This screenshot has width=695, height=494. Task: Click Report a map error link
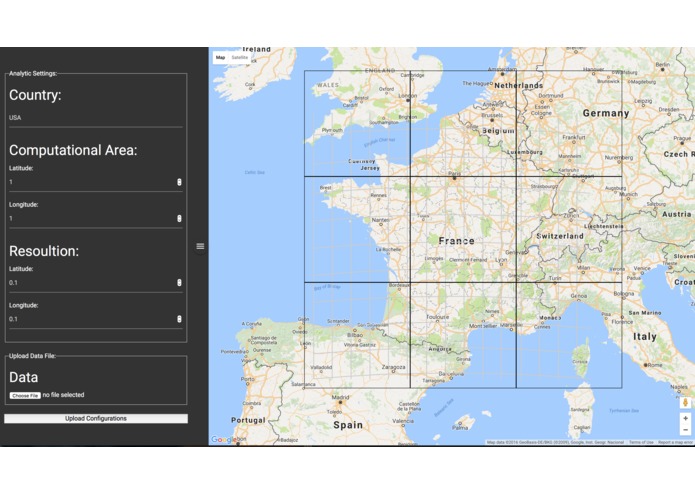(x=675, y=442)
